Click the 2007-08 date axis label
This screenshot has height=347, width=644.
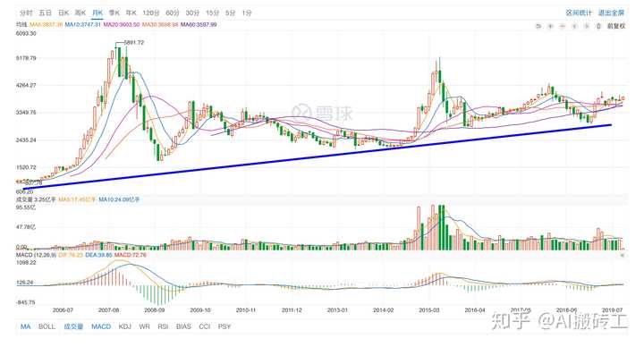point(108,310)
